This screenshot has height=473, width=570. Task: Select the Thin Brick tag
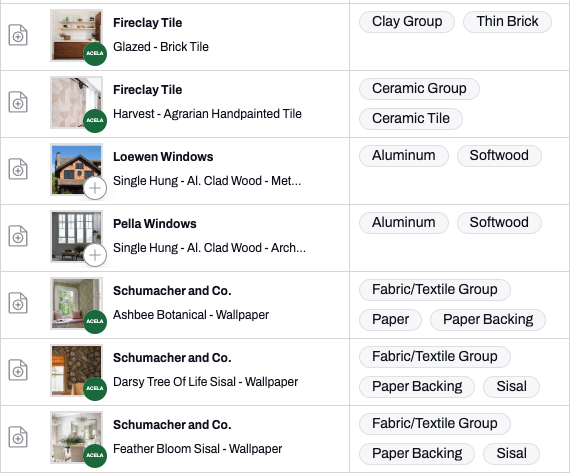(507, 21)
